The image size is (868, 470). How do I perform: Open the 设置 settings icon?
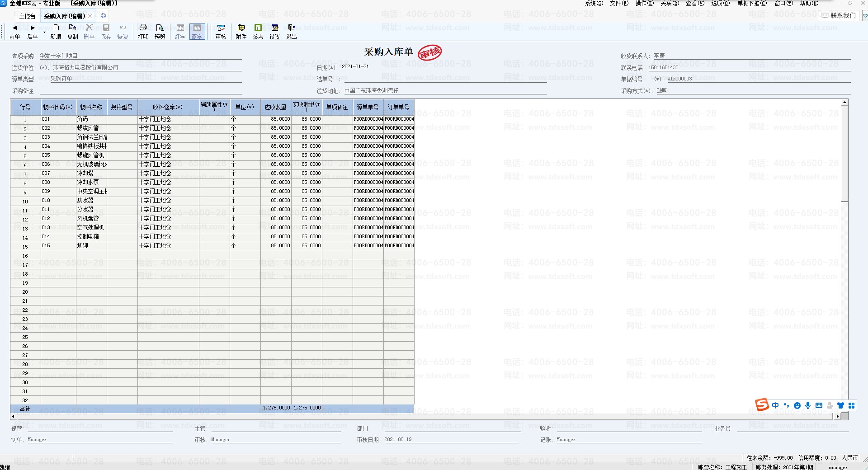coord(274,32)
